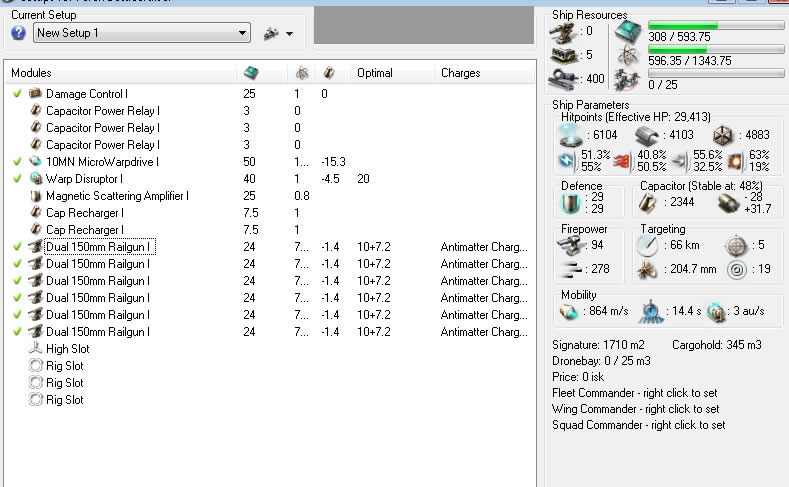Image resolution: width=789 pixels, height=487 pixels.
Task: Click the 10MN MicroWarpdrive I module icon
Action: point(35,161)
